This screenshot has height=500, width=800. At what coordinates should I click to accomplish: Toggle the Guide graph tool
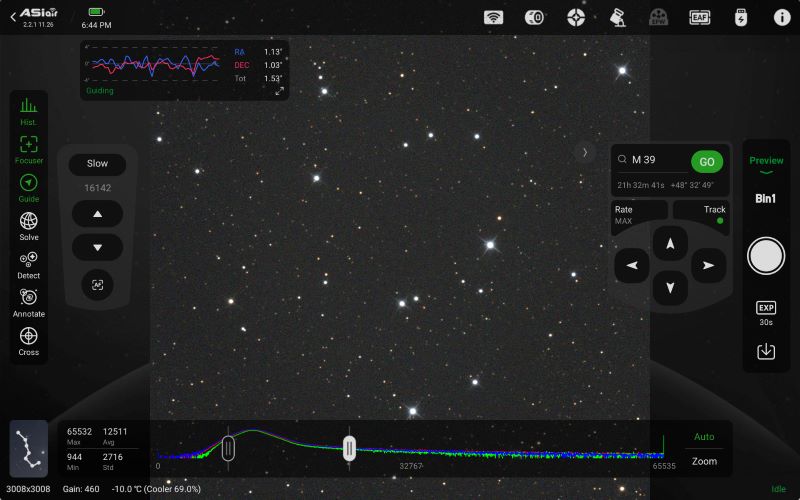(x=29, y=188)
